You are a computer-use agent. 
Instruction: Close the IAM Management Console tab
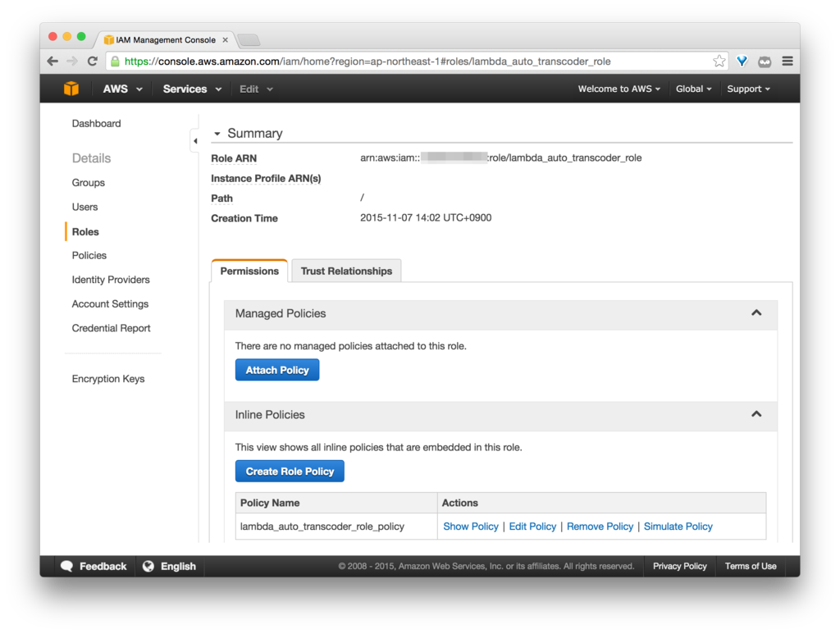(226, 39)
